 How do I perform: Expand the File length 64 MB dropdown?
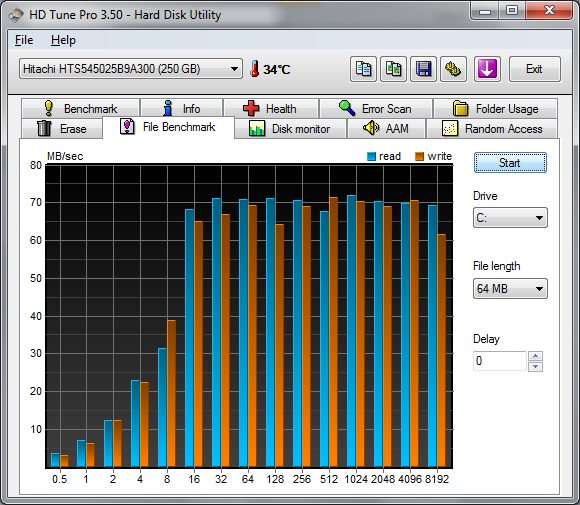(x=510, y=289)
